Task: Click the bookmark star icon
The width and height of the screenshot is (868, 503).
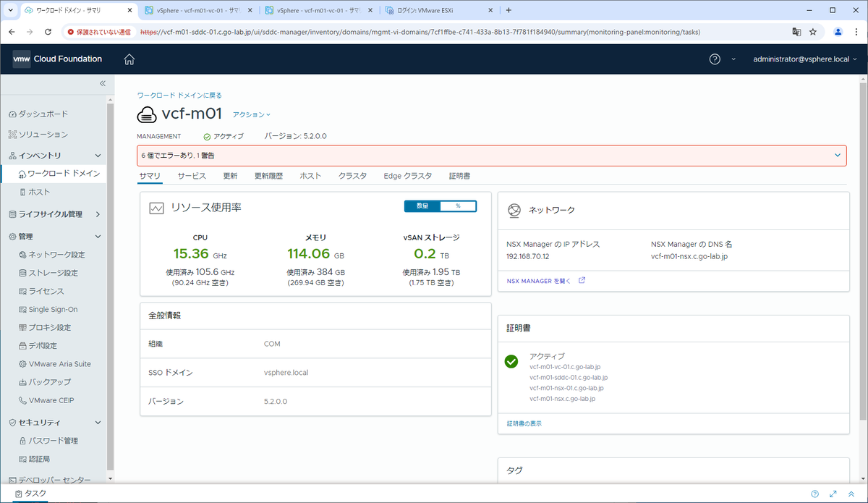Action: (x=813, y=32)
